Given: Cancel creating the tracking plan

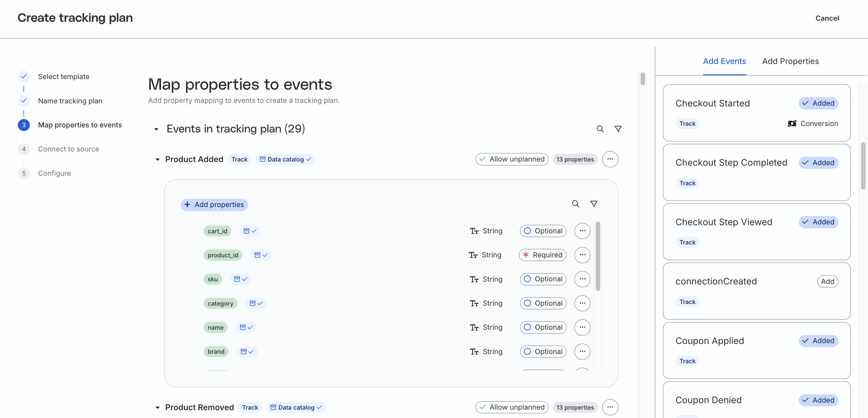Looking at the screenshot, I should 827,18.
